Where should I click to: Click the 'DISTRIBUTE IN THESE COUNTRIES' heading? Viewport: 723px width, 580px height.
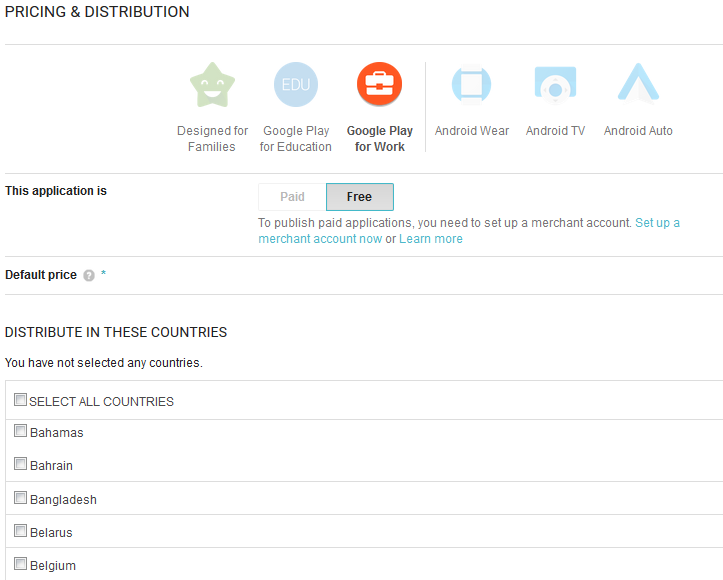pyautogui.click(x=116, y=332)
